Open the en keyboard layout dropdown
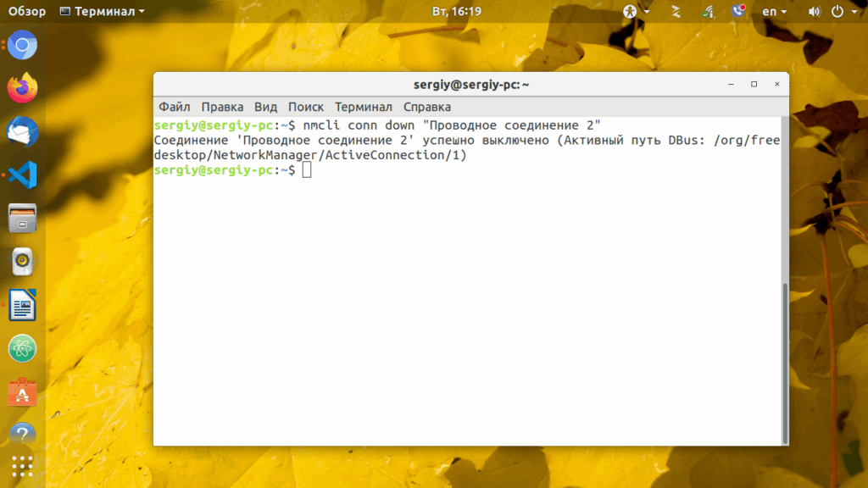The height and width of the screenshot is (488, 868). pyautogui.click(x=774, y=11)
